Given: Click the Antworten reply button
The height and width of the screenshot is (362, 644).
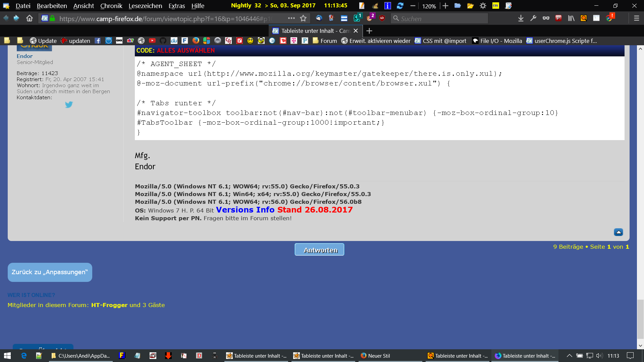Looking at the screenshot, I should [319, 250].
